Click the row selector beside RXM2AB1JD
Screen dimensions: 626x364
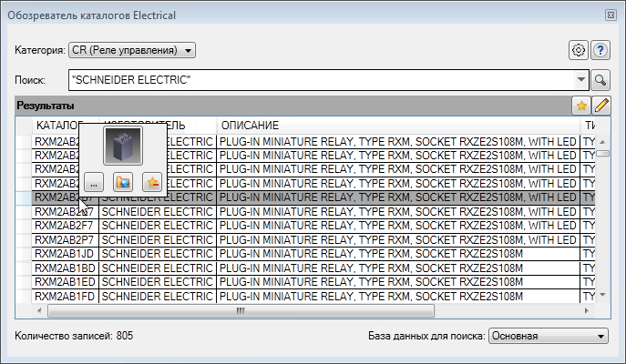(24, 254)
